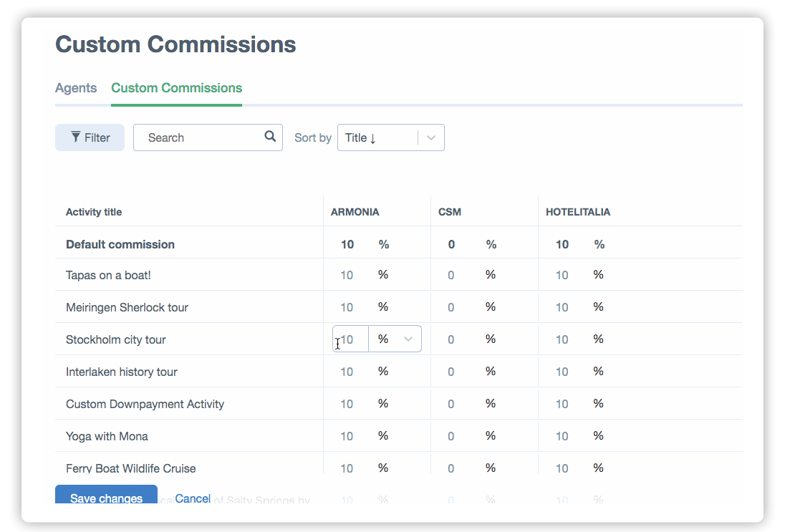785x532 pixels.
Task: Expand the unit dropdown in Stockholm city tour row
Action: [x=410, y=339]
